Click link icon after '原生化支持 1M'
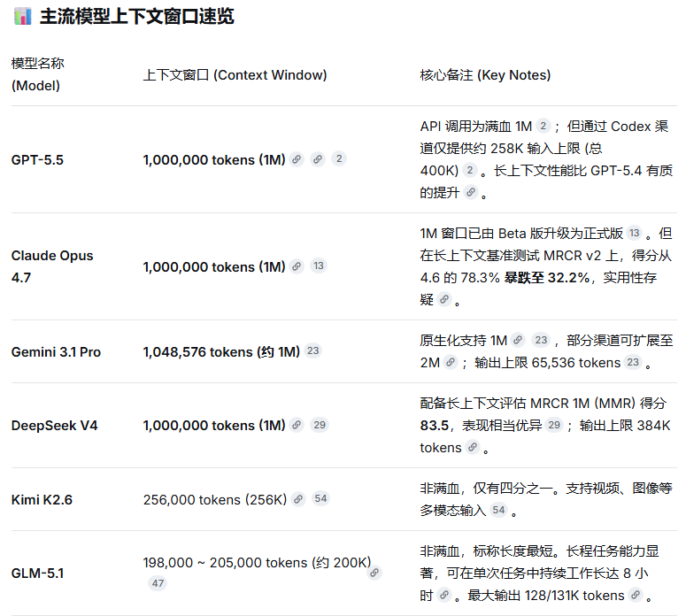686x616 pixels. tap(518, 340)
